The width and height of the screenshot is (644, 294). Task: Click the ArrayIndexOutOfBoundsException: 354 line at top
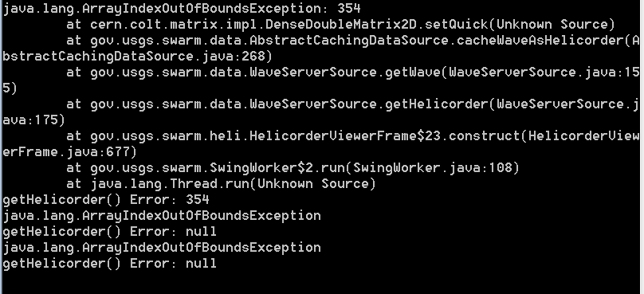point(182,8)
